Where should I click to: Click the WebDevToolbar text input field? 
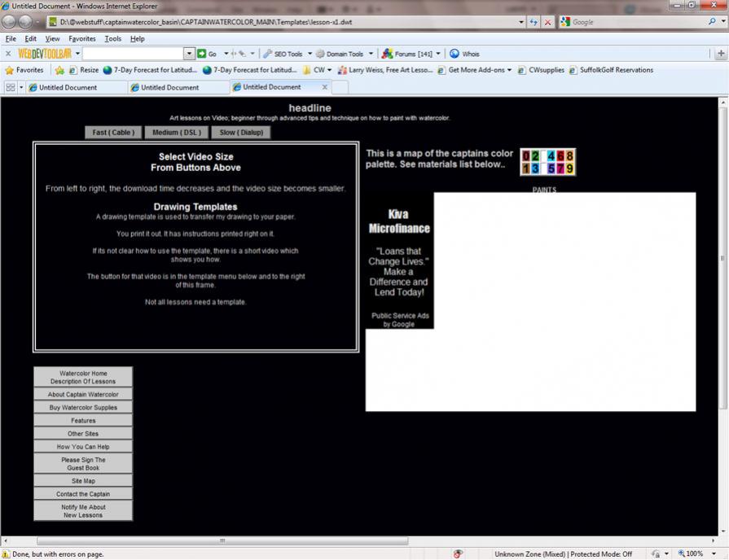click(133, 54)
